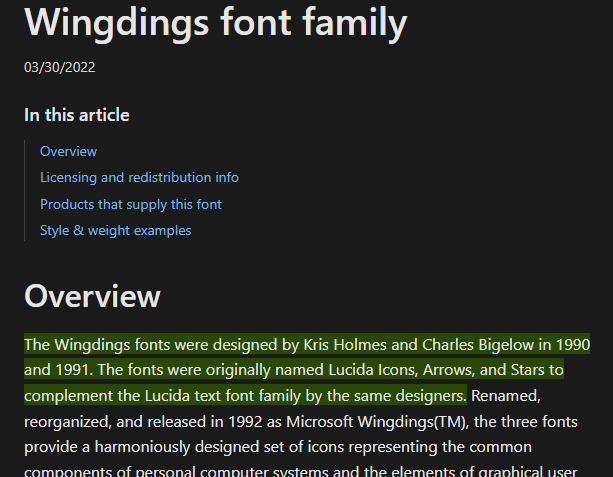The width and height of the screenshot is (613, 477).
Task: Click the large Overview section heading
Action: click(92, 296)
